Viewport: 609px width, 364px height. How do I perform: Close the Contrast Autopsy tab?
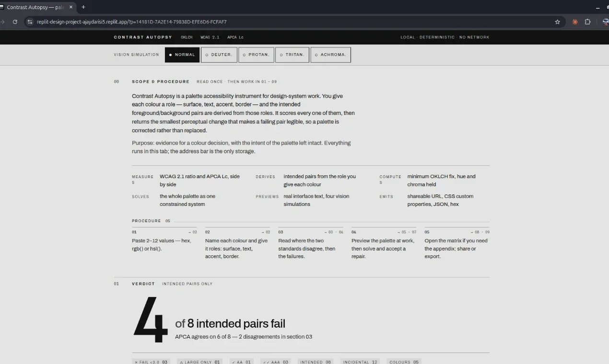71,7
